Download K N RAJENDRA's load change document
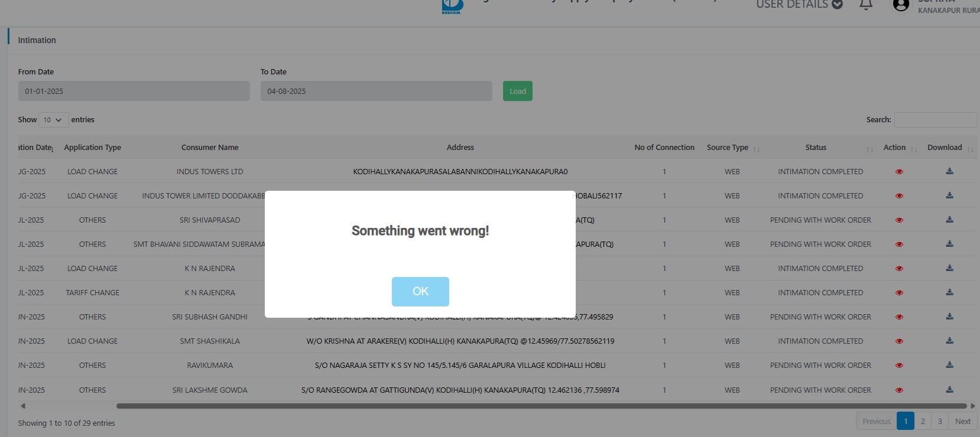 click(949, 268)
